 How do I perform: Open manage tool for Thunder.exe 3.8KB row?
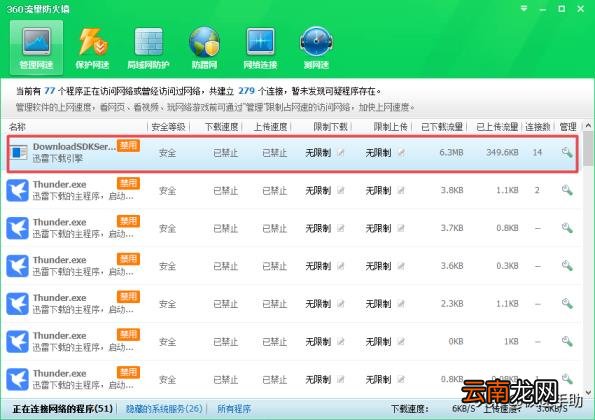(567, 190)
